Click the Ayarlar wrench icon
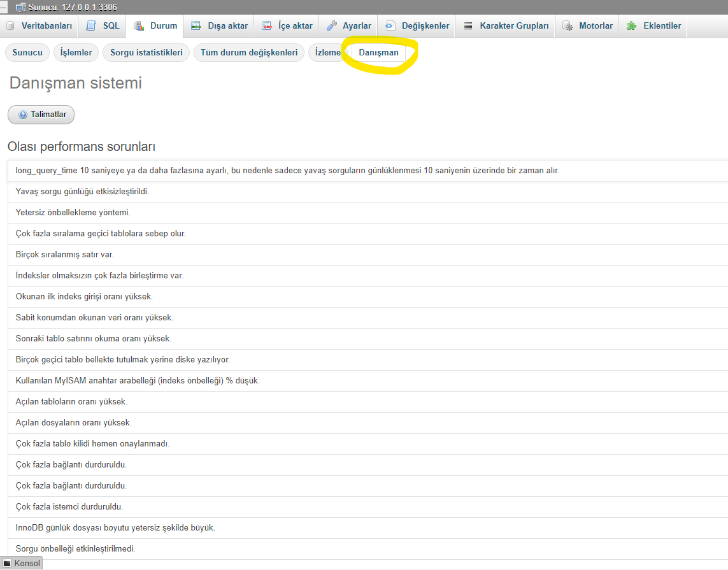Viewport: 728px width, 570px height. point(331,26)
